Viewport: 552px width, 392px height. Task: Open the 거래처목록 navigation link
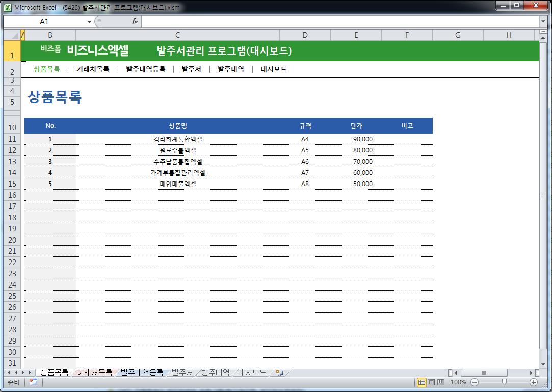[93, 69]
